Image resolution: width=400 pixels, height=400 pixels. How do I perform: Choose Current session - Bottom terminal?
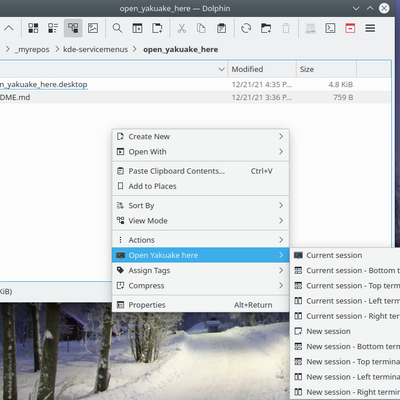coord(346,270)
